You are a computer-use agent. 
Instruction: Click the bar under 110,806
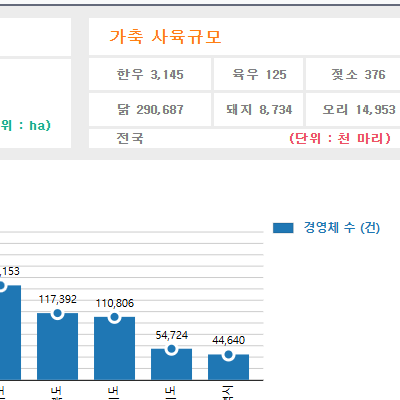coord(114,348)
